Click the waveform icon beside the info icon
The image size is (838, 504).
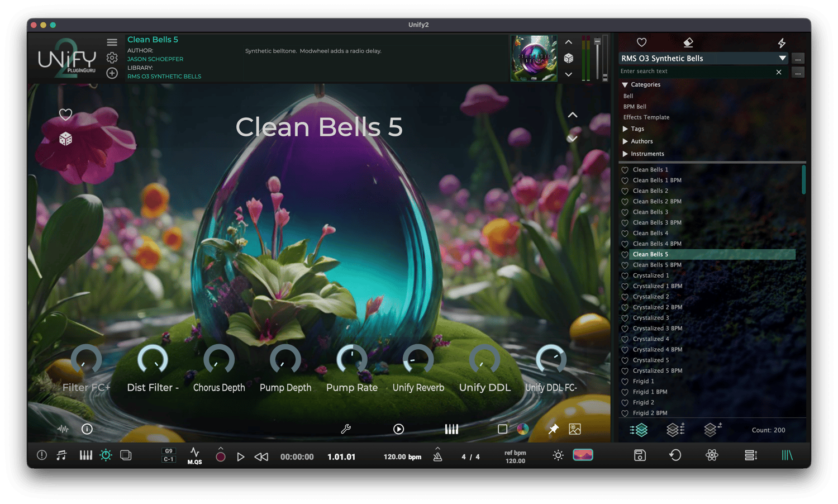pyautogui.click(x=63, y=429)
